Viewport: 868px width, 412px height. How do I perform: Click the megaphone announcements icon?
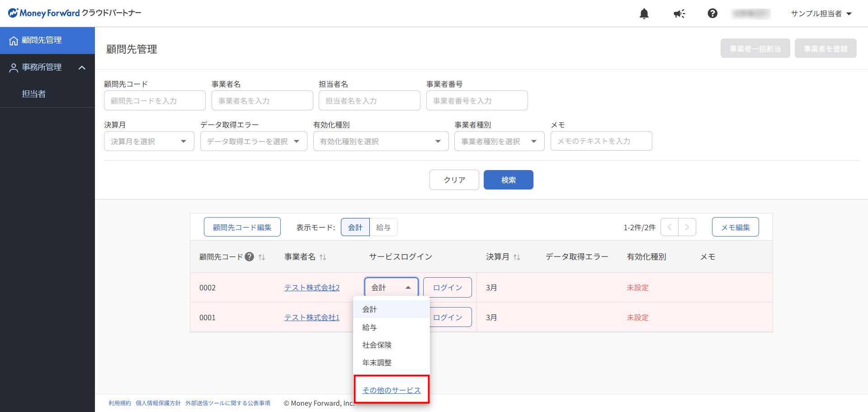(679, 14)
